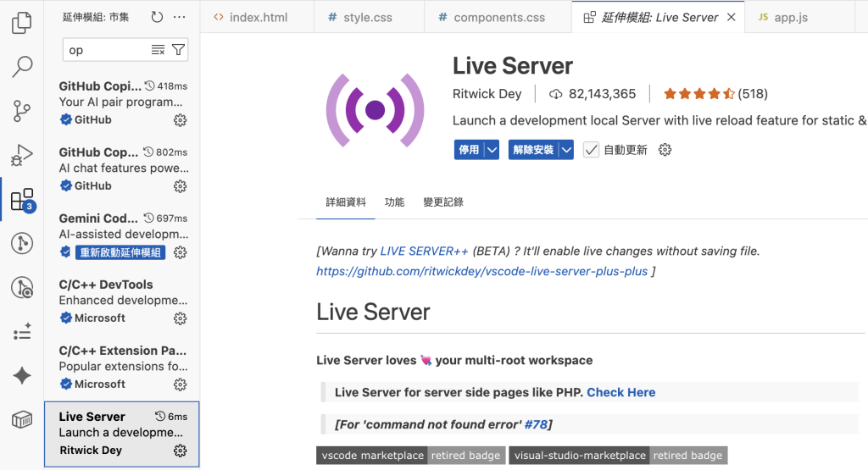Screen dimensions: 868x470
Task: Expand the 停用 dropdown arrow
Action: click(x=492, y=150)
